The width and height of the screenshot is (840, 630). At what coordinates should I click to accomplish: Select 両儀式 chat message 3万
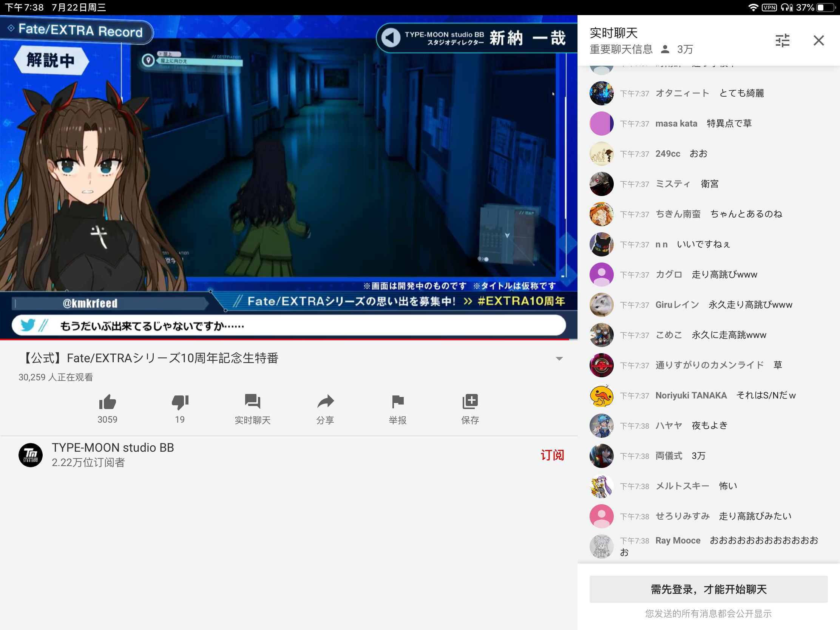coord(698,456)
